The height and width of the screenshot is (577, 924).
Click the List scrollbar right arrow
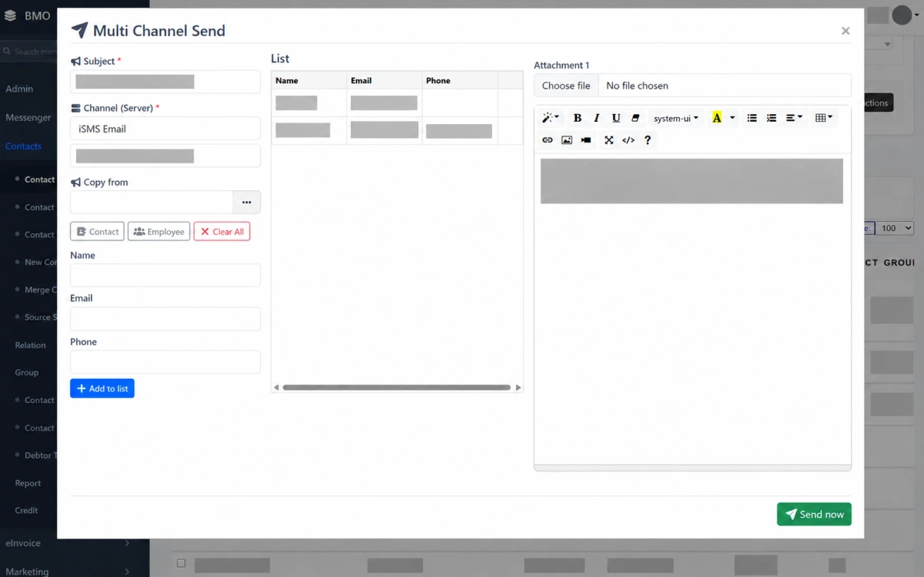(518, 387)
